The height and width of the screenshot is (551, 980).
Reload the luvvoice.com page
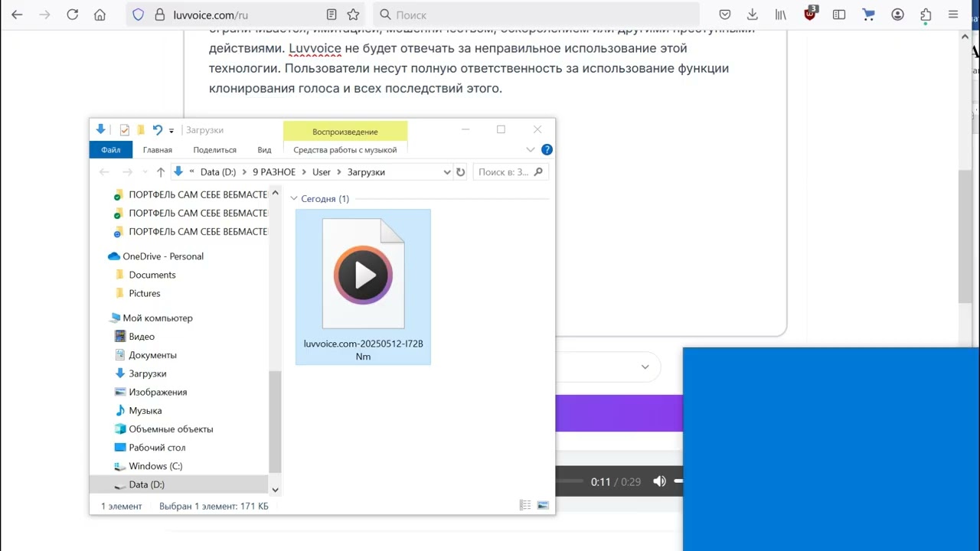pyautogui.click(x=73, y=15)
